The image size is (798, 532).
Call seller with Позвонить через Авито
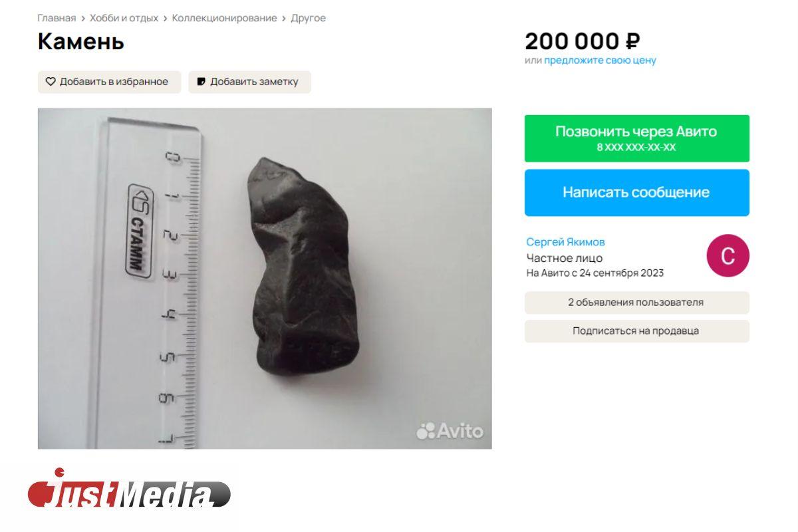(x=636, y=138)
